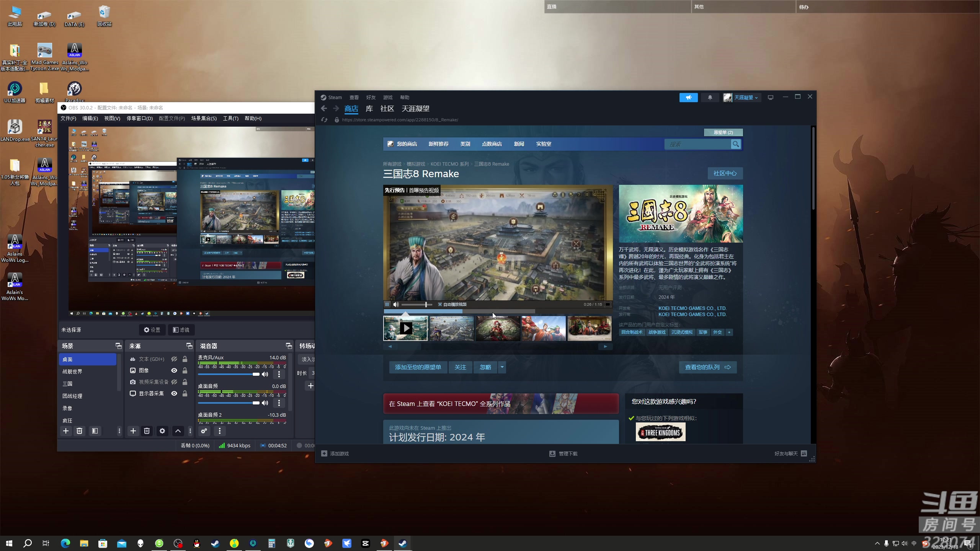Open source properties gear in 来源 panel
The image size is (980, 551).
click(162, 431)
